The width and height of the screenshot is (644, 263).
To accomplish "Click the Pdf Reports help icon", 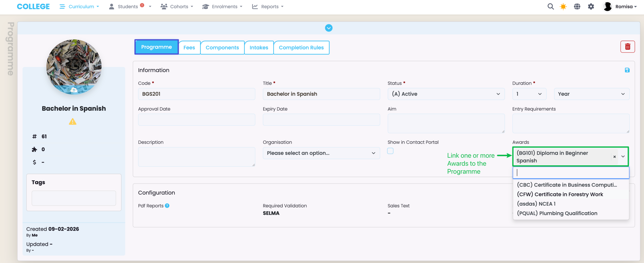I will coord(167,206).
